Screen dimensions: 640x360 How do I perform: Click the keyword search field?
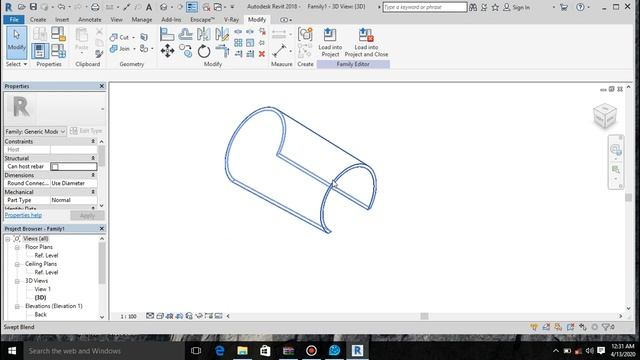point(424,7)
